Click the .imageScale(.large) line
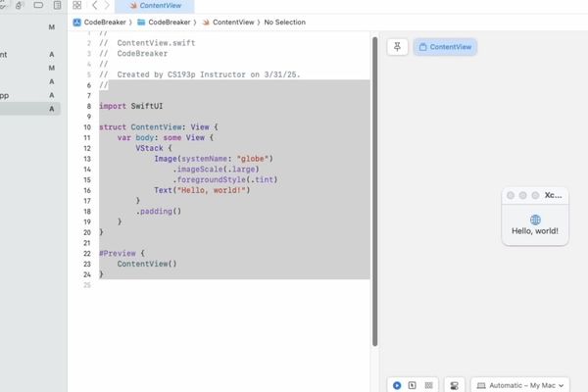588x392 pixels. (x=216, y=170)
